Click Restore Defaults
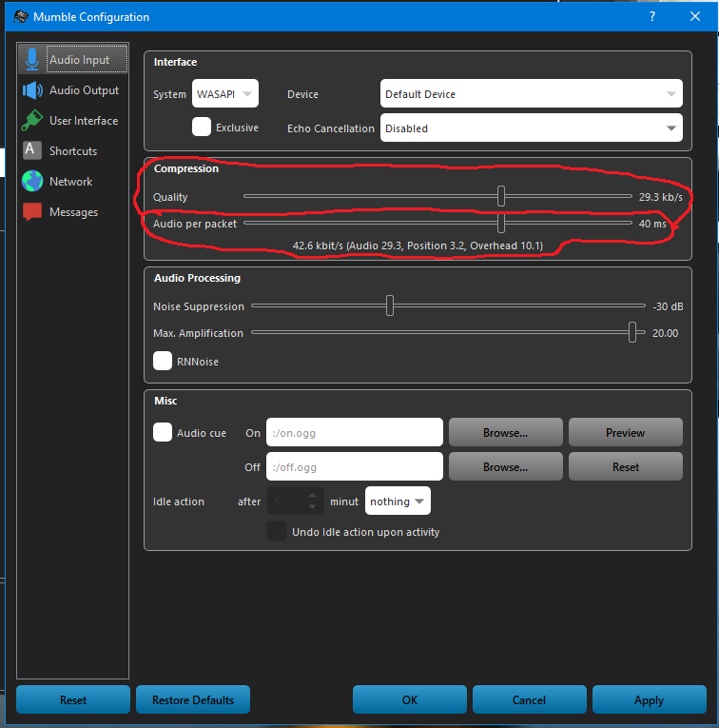 click(193, 699)
